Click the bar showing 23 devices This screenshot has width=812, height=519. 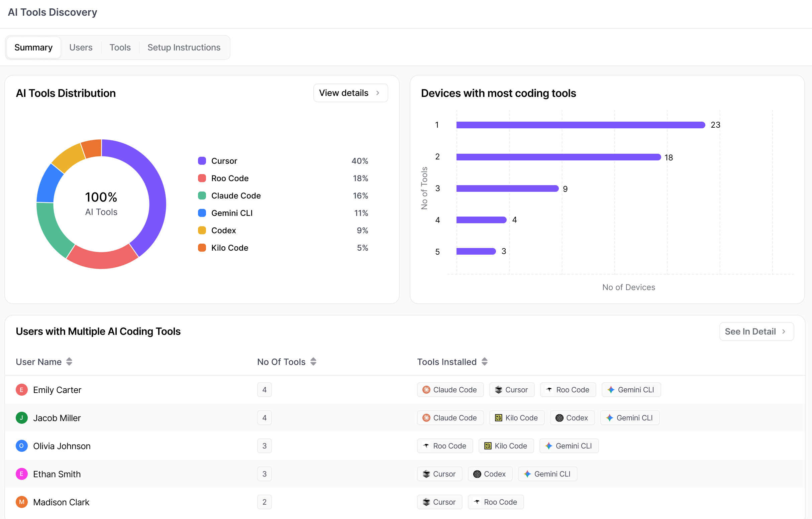point(580,125)
